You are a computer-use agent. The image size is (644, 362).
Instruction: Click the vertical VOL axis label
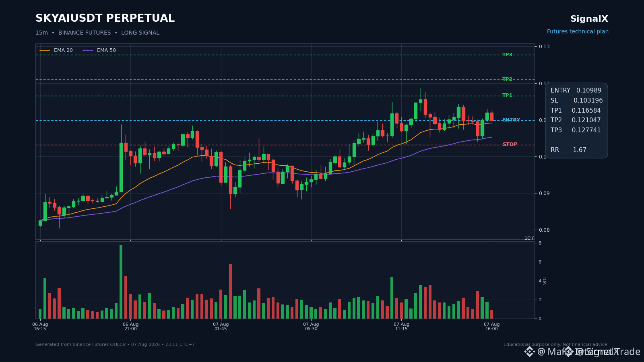[545, 280]
